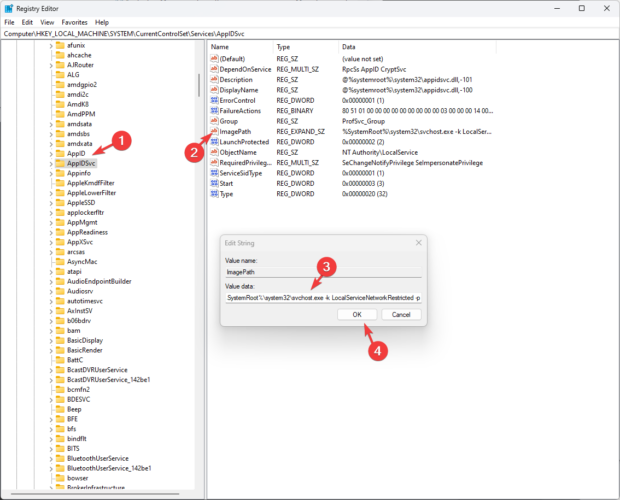This screenshot has width=620, height=500.
Task: Click the DependOnService value icon
Action: pos(215,68)
